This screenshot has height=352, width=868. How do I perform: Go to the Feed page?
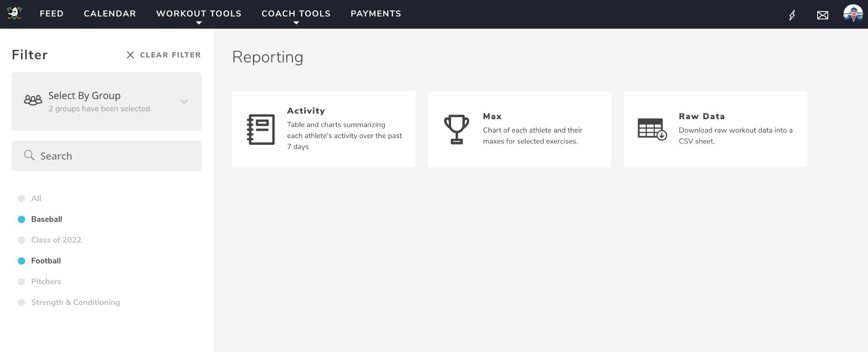[x=52, y=14]
